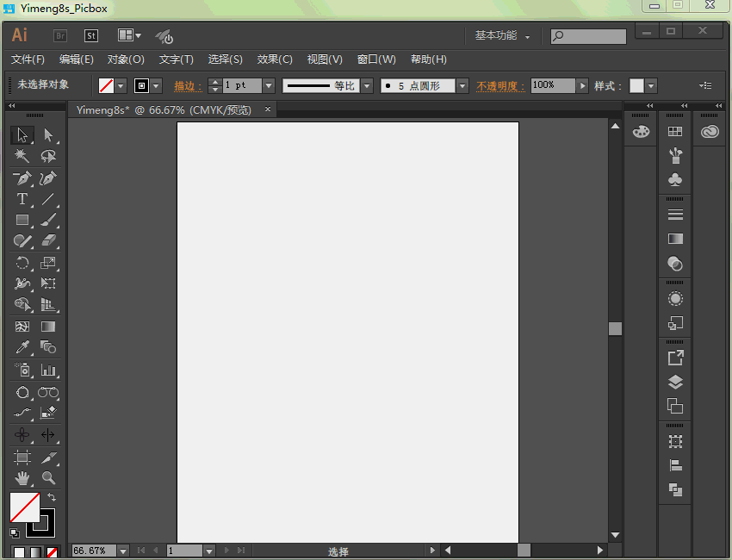
Task: Open the zoom level dropdown at 66.67%
Action: 122,551
